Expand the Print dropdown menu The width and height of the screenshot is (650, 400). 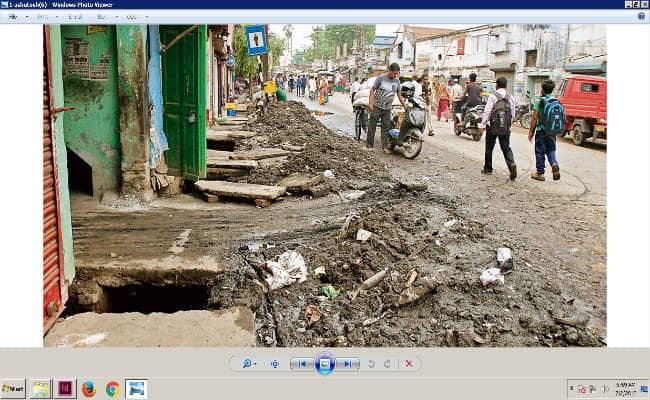pos(44,17)
